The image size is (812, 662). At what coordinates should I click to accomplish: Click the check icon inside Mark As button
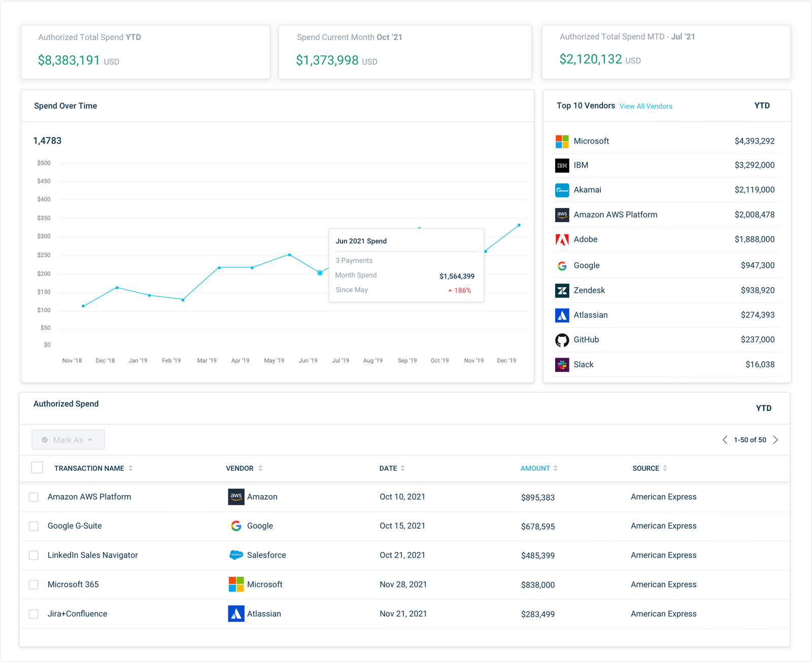tap(45, 440)
